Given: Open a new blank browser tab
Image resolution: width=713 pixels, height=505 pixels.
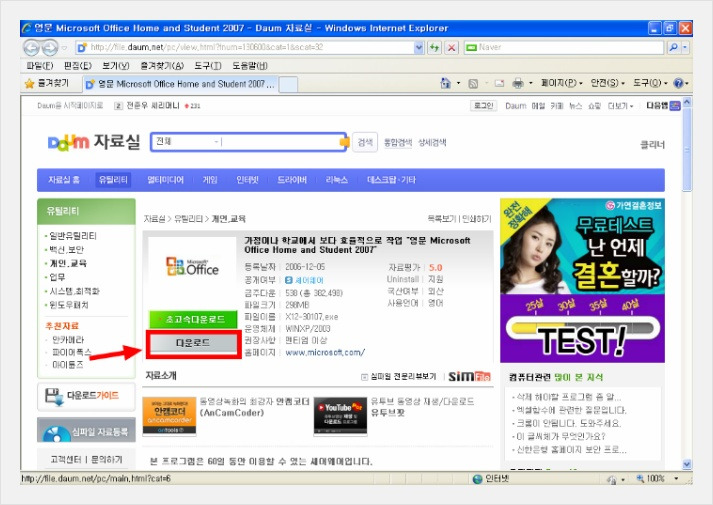Looking at the screenshot, I should point(288,85).
